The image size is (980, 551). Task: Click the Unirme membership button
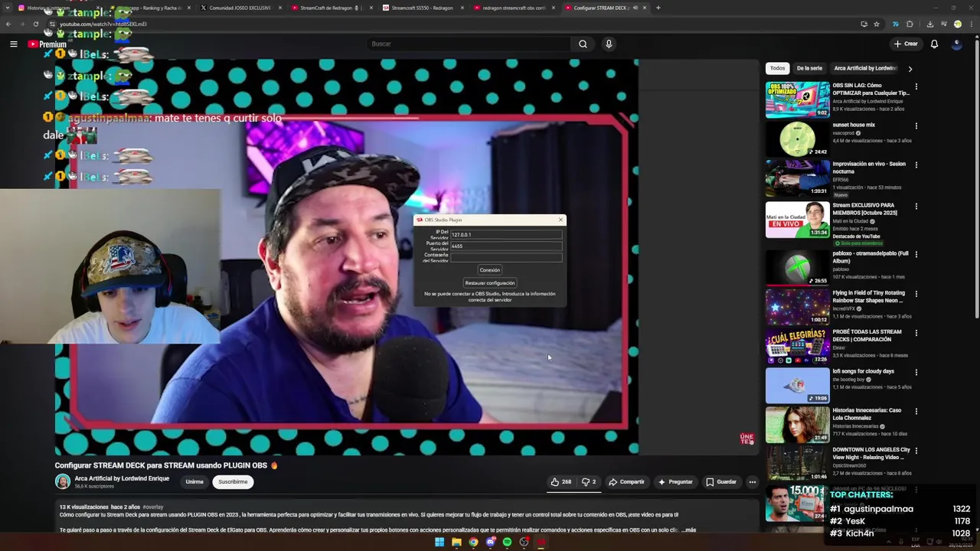click(x=194, y=482)
